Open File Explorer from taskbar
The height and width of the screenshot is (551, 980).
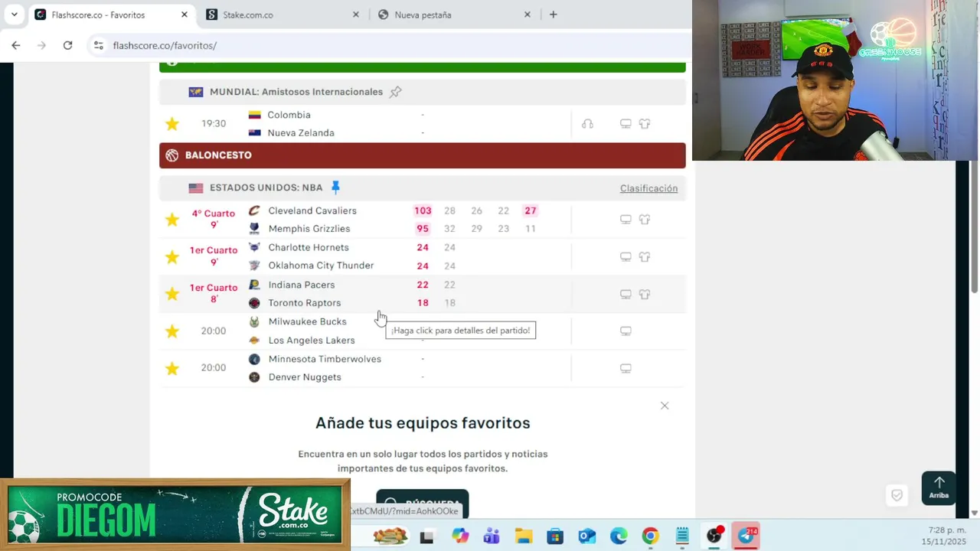tap(523, 536)
